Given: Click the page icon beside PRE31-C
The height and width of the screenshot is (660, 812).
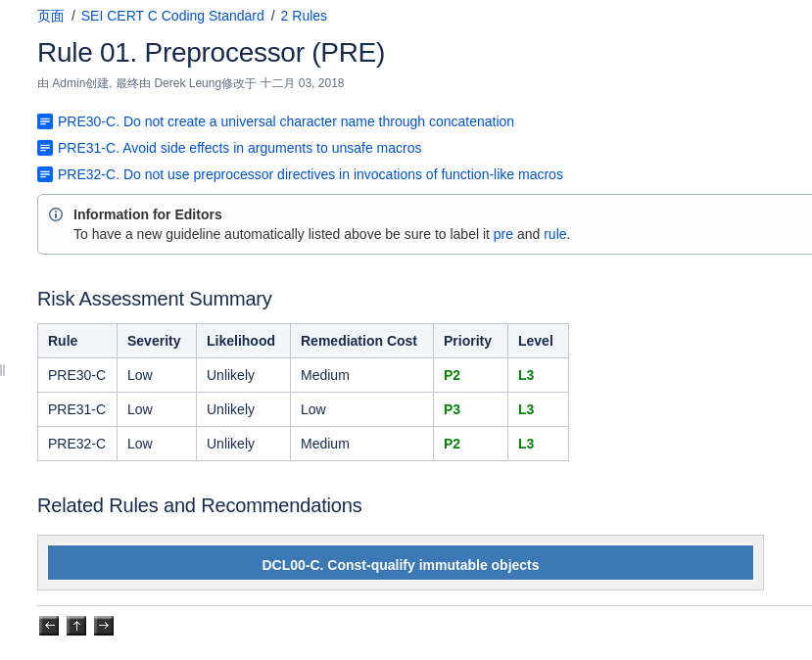Looking at the screenshot, I should (x=45, y=148).
